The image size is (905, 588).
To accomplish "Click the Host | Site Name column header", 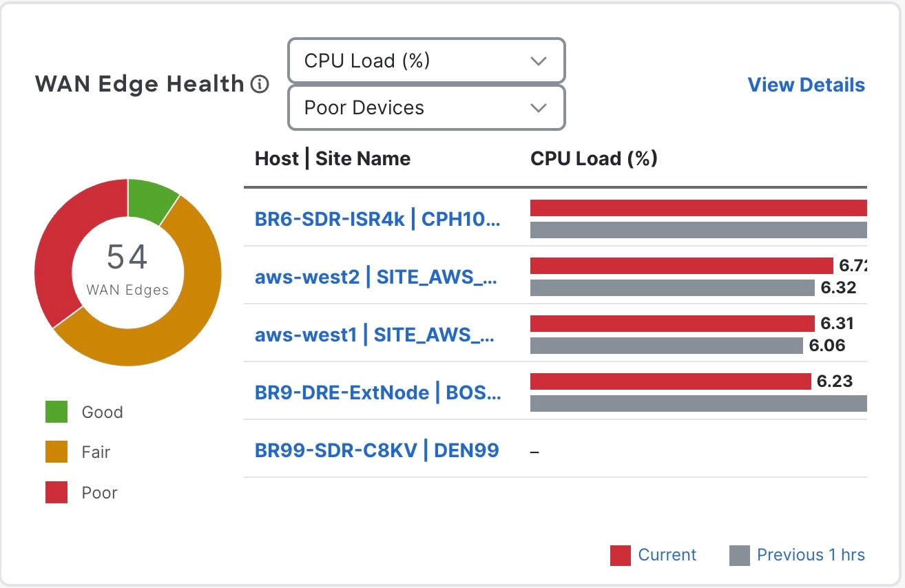I will (333, 159).
